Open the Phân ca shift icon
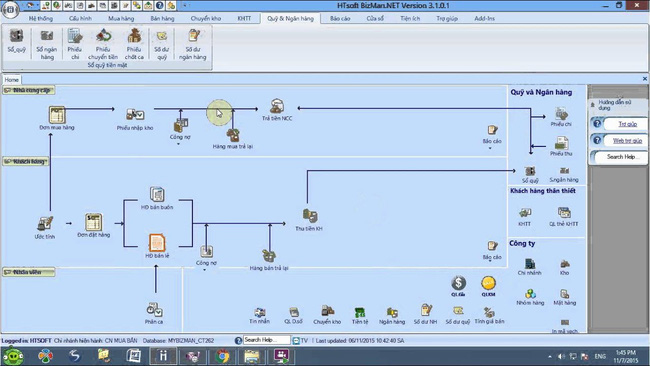 154,313
